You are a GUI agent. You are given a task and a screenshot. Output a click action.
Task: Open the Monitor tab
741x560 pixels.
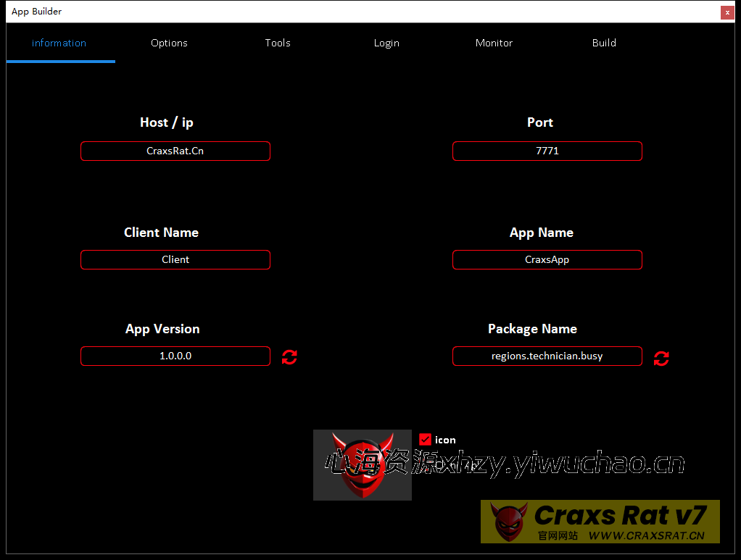click(x=494, y=43)
